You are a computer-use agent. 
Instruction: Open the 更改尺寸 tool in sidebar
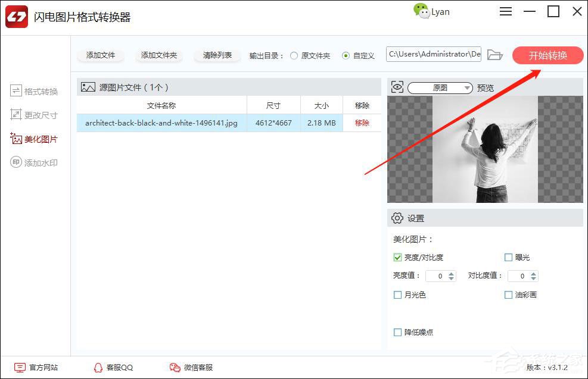pos(36,115)
